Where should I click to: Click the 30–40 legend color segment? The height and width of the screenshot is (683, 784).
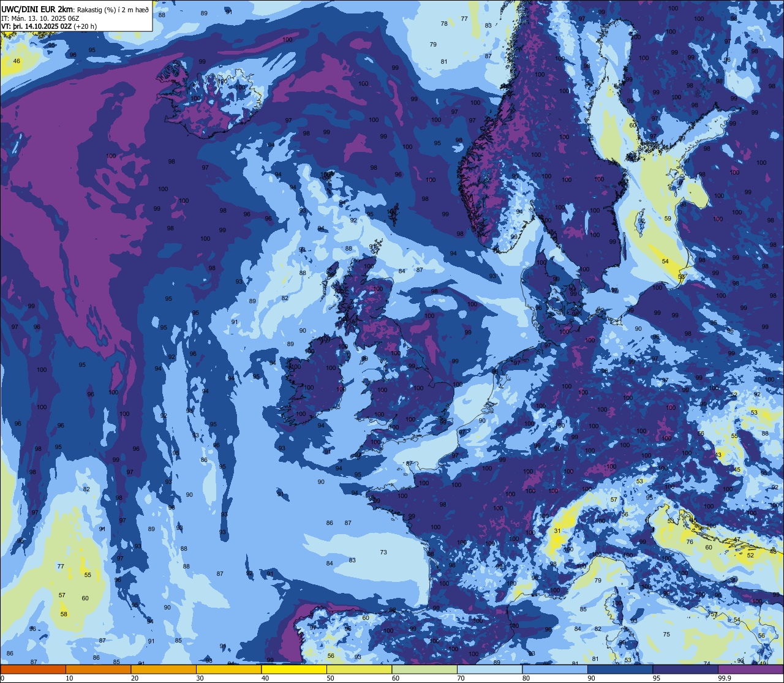[x=228, y=669]
